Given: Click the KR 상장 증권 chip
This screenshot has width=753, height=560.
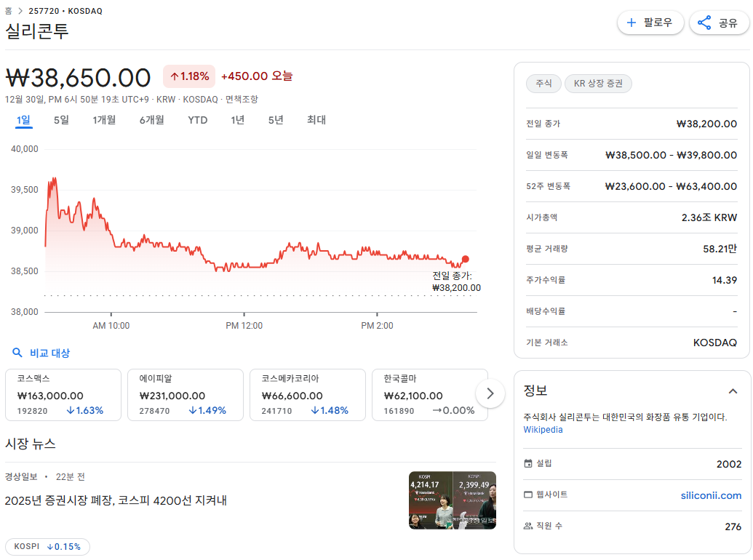Looking at the screenshot, I should [598, 84].
